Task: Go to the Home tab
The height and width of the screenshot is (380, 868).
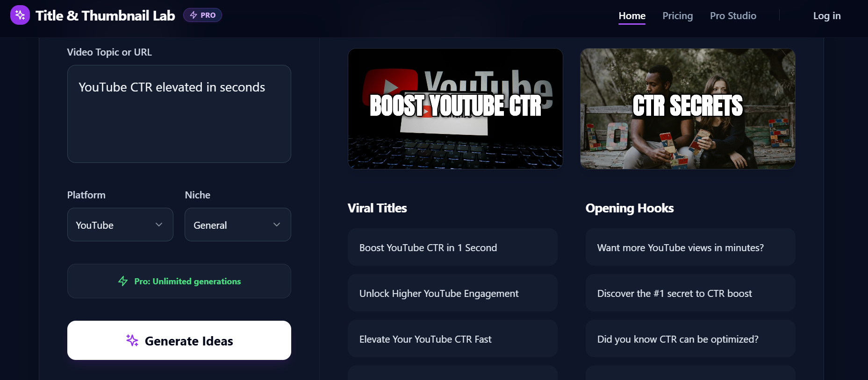Action: point(632,16)
